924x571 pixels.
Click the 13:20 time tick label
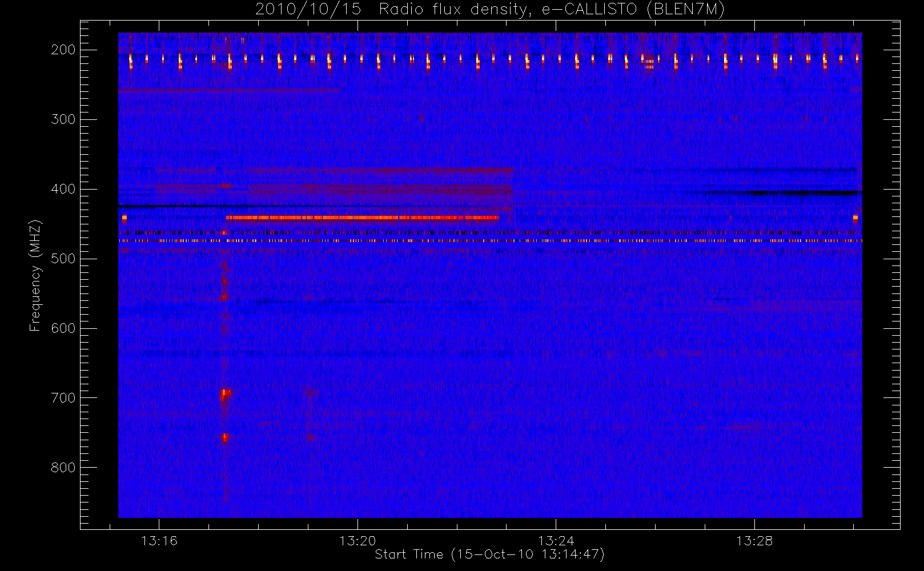357,541
